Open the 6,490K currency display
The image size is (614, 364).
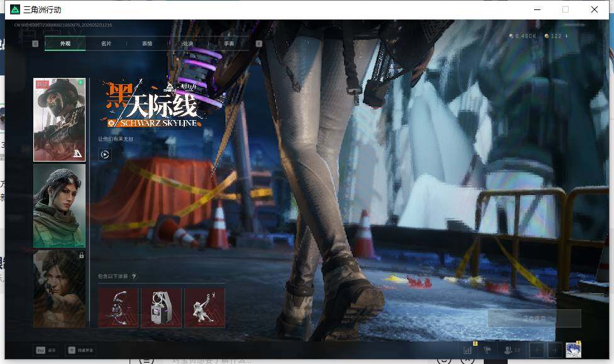[522, 36]
